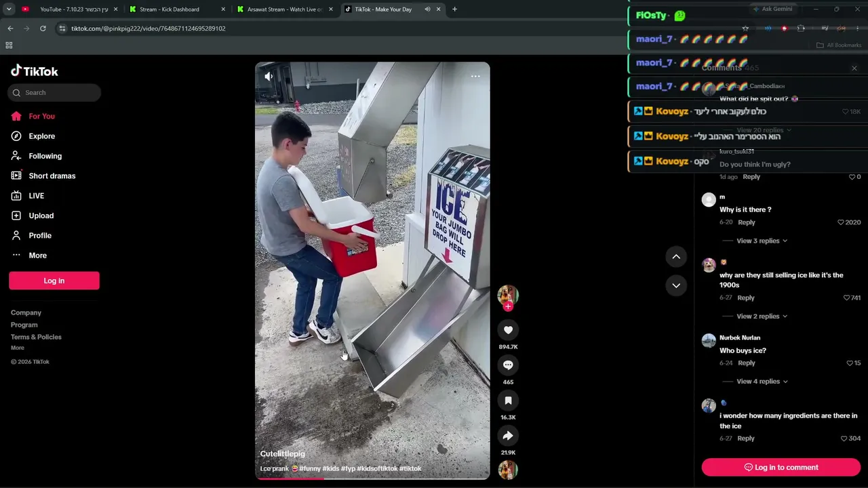Screen dimensions: 868x488
Task: Reply to the "Who buys ice?" comment
Action: pos(747,363)
